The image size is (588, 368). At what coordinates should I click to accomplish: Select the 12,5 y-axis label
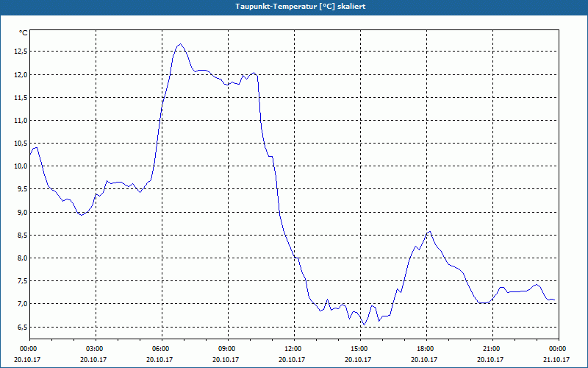coord(21,52)
